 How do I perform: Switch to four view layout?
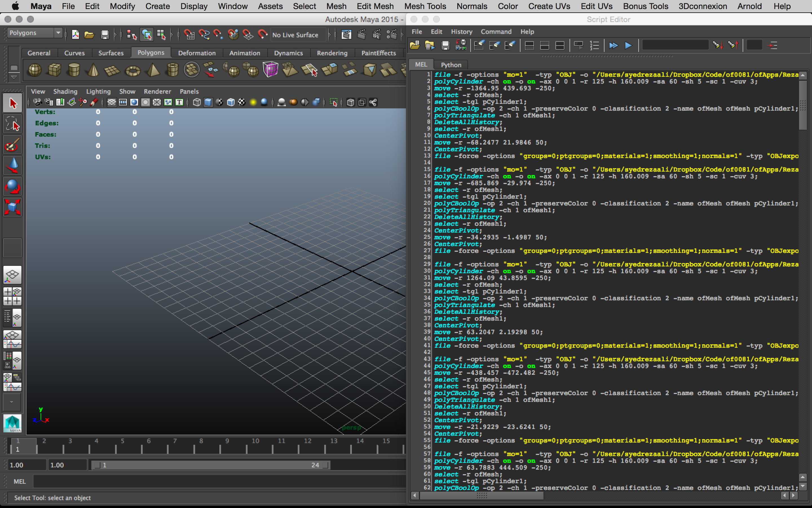(x=12, y=296)
